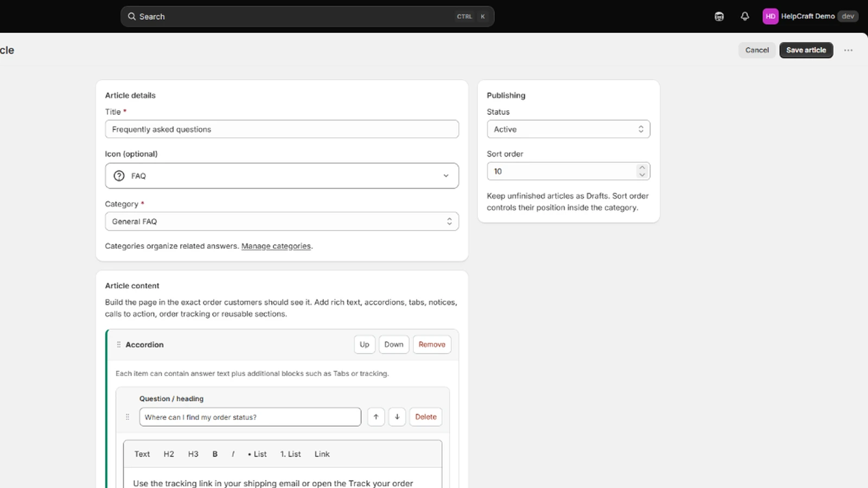The width and height of the screenshot is (868, 488).
Task: Move Accordion block Up
Action: click(365, 344)
